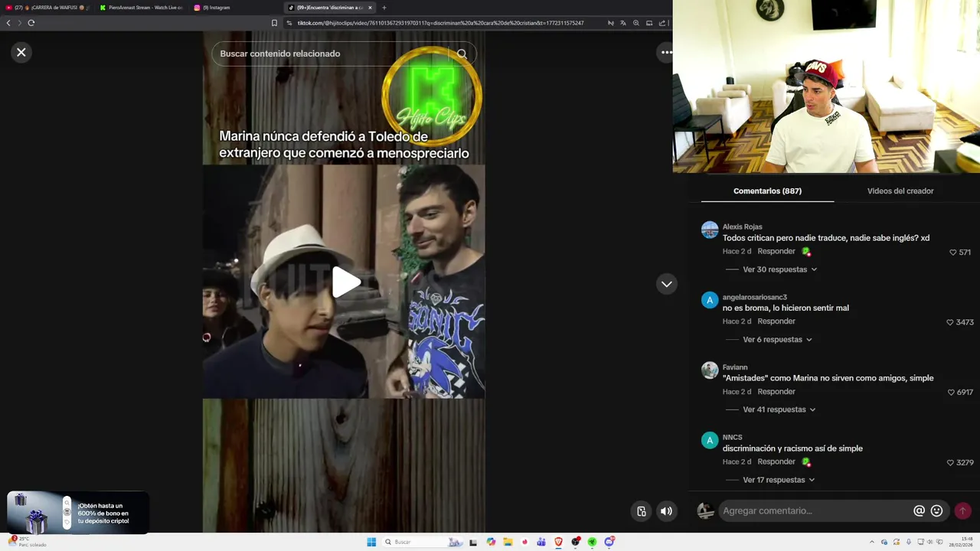This screenshot has height=551, width=980.
Task: Open the Windows Start menu
Action: point(371,542)
